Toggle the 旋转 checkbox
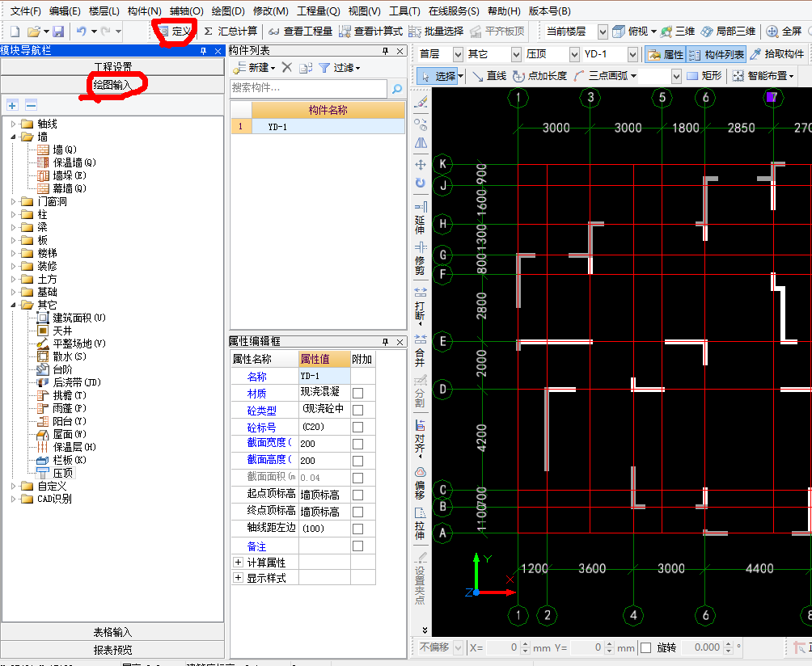 point(645,647)
